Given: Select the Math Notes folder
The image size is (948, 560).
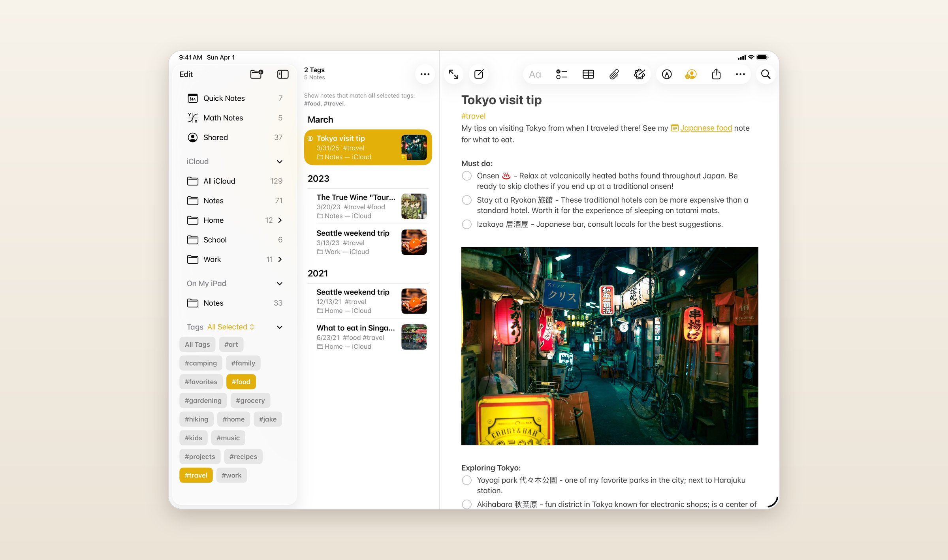Looking at the screenshot, I should pos(235,118).
